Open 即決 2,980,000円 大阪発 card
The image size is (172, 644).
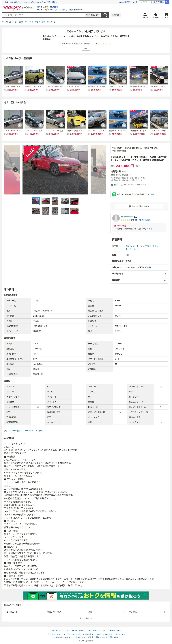[x=139, y=122]
